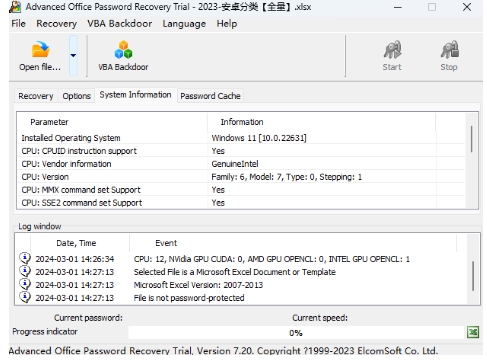This screenshot has width=487, height=360.
Task: Minimize the application window
Action: point(398,7)
